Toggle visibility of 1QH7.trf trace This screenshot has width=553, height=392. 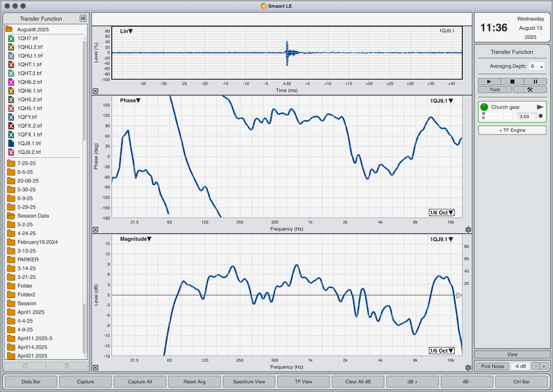[x=11, y=38]
